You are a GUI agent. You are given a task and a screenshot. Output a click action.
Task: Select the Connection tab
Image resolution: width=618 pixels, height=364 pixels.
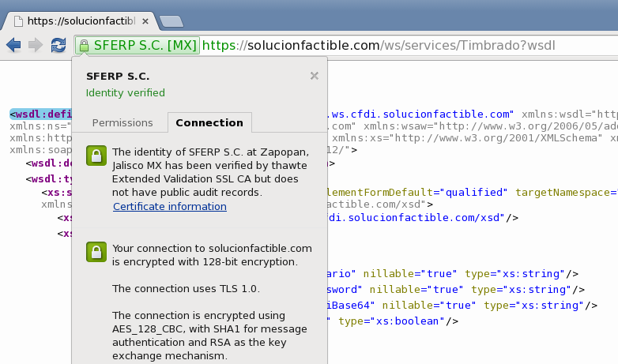(209, 122)
